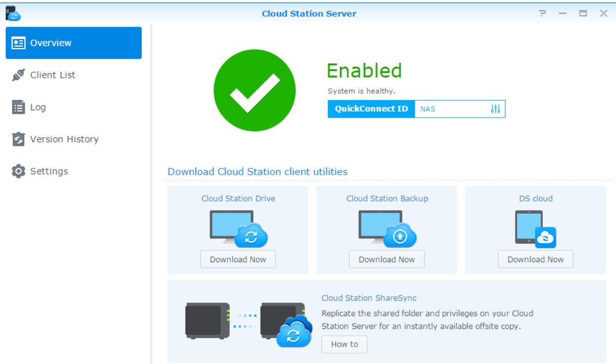Screen dimensions: 616x364
Task: Click the Download Cloud Station client utilities heading
Action: 258,172
